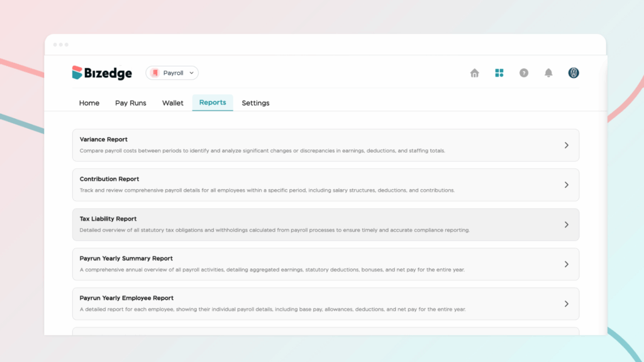Select the Reports tab

213,102
